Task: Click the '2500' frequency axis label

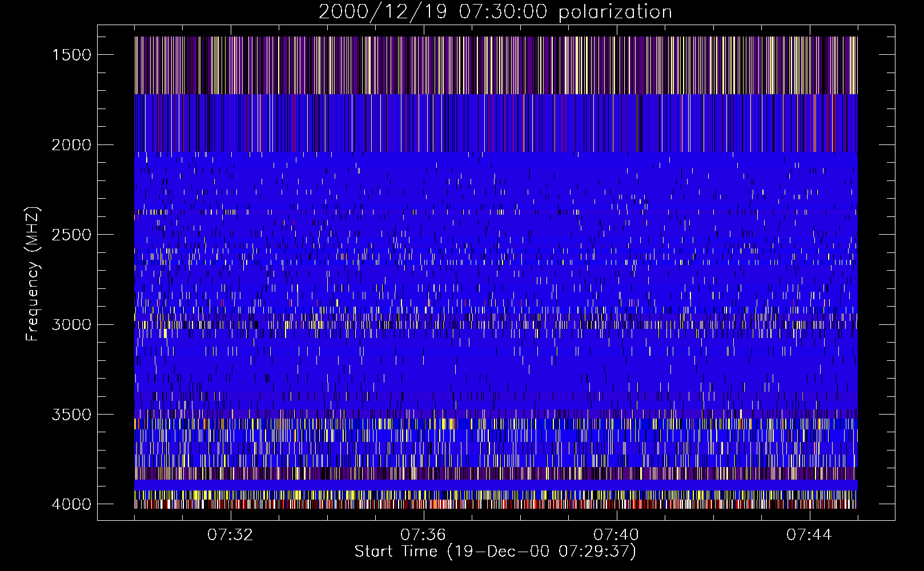Action: tap(71, 235)
